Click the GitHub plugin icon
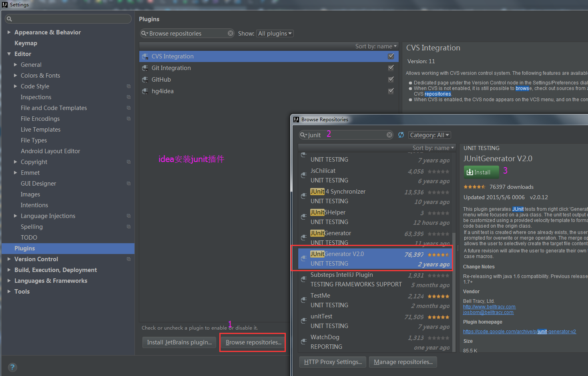Image resolution: width=588 pixels, height=376 pixels. [x=145, y=80]
